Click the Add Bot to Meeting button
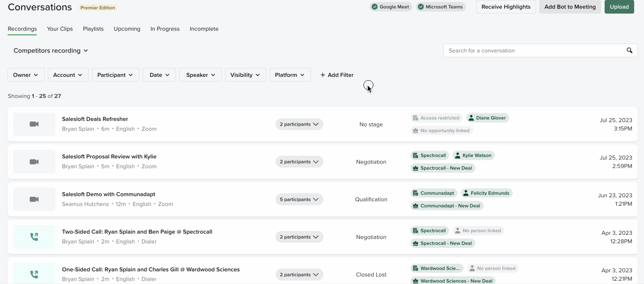 pyautogui.click(x=570, y=7)
